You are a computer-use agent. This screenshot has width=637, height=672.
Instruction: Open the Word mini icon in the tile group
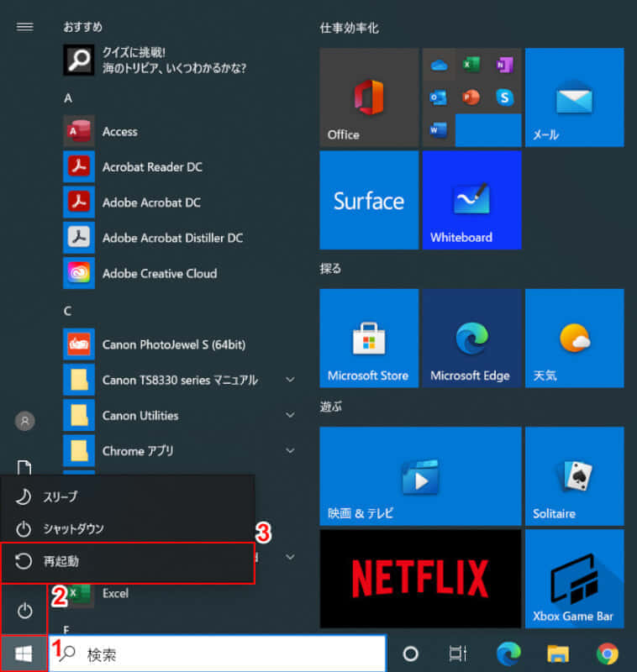[438, 130]
